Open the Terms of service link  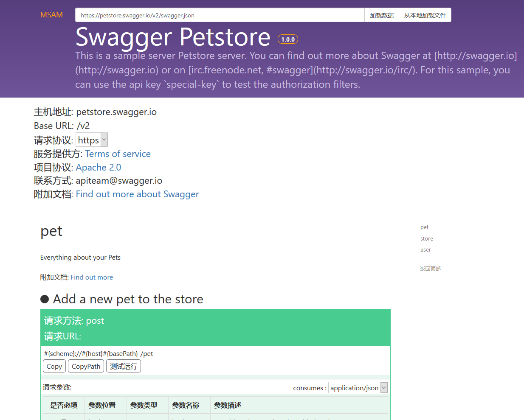tap(118, 154)
